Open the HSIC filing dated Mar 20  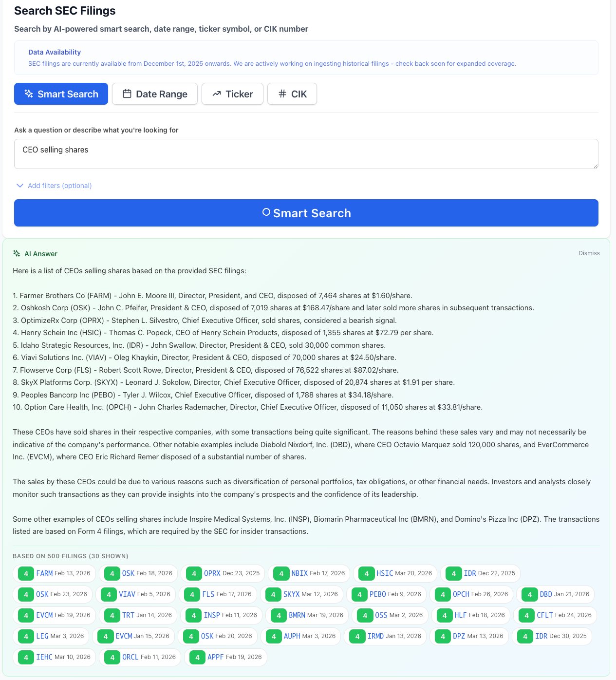(x=395, y=573)
